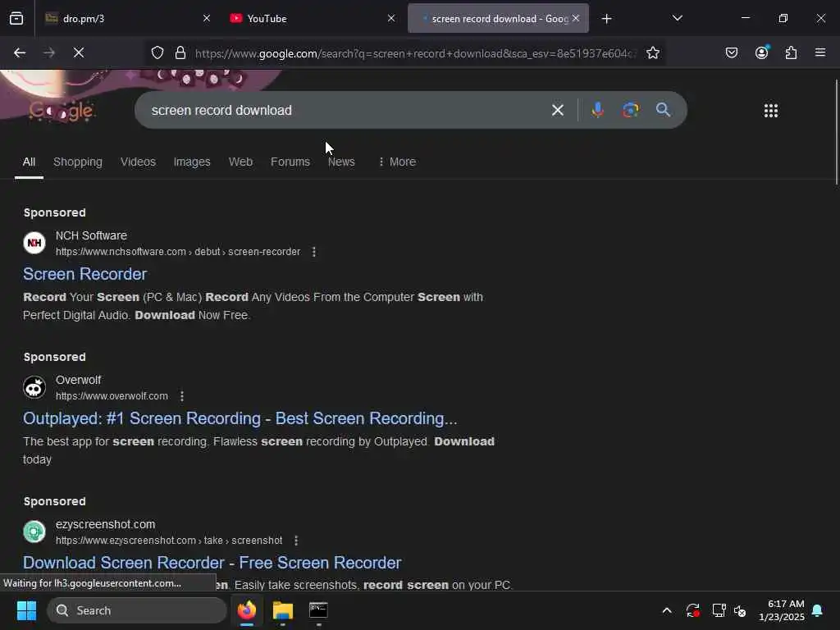Open Windows Start menu
Image resolution: width=840 pixels, height=630 pixels.
[x=26, y=610]
